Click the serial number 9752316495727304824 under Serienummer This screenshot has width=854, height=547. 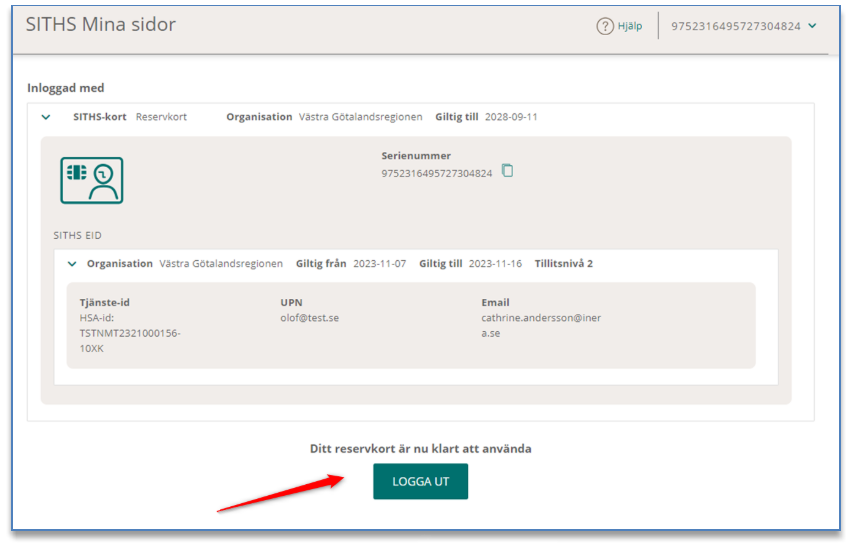coord(436,173)
